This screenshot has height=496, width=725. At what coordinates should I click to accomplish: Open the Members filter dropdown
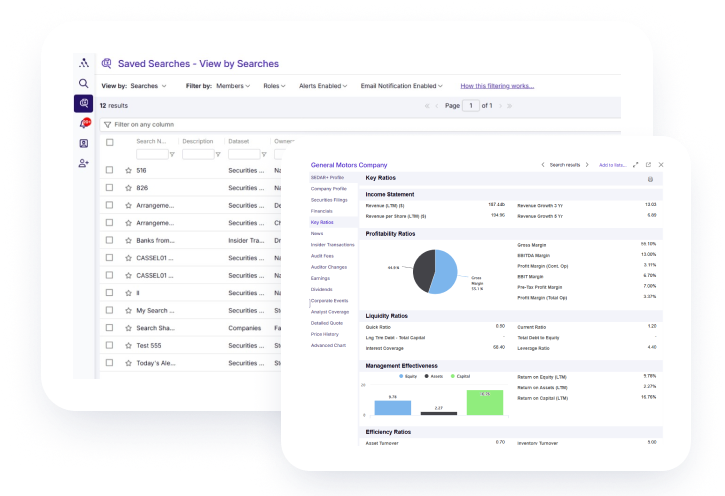click(233, 86)
